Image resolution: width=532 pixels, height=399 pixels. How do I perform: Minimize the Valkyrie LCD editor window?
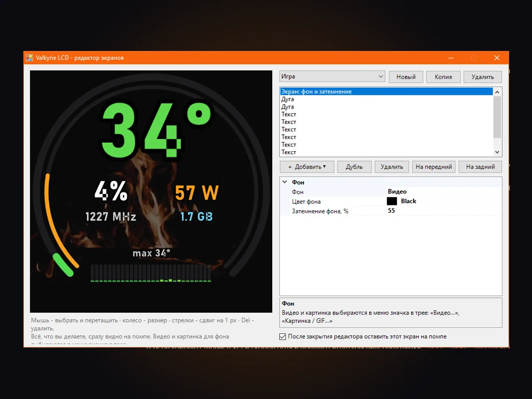click(451, 58)
